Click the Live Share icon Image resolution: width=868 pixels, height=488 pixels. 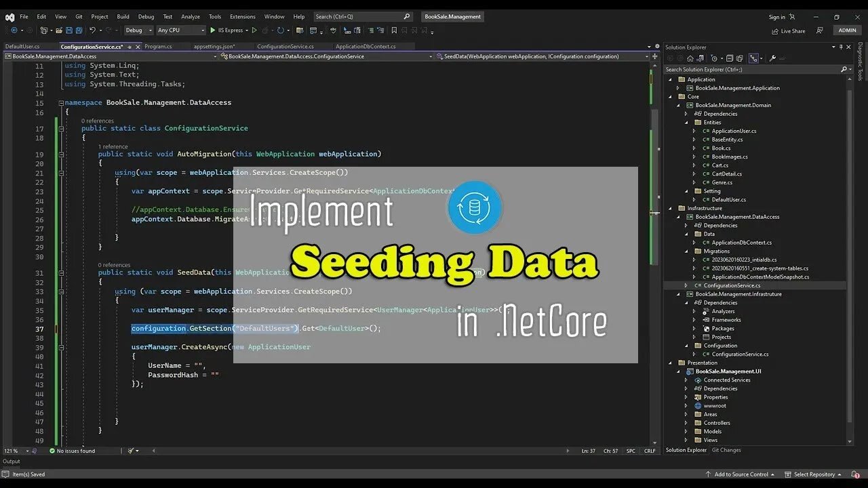coord(775,30)
